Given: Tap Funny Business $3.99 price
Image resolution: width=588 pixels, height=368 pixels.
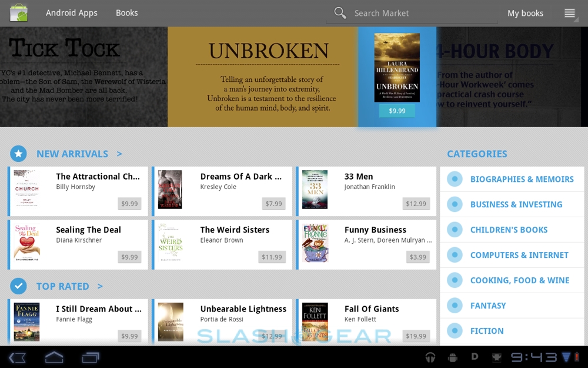Looking at the screenshot, I should pyautogui.click(x=417, y=257).
